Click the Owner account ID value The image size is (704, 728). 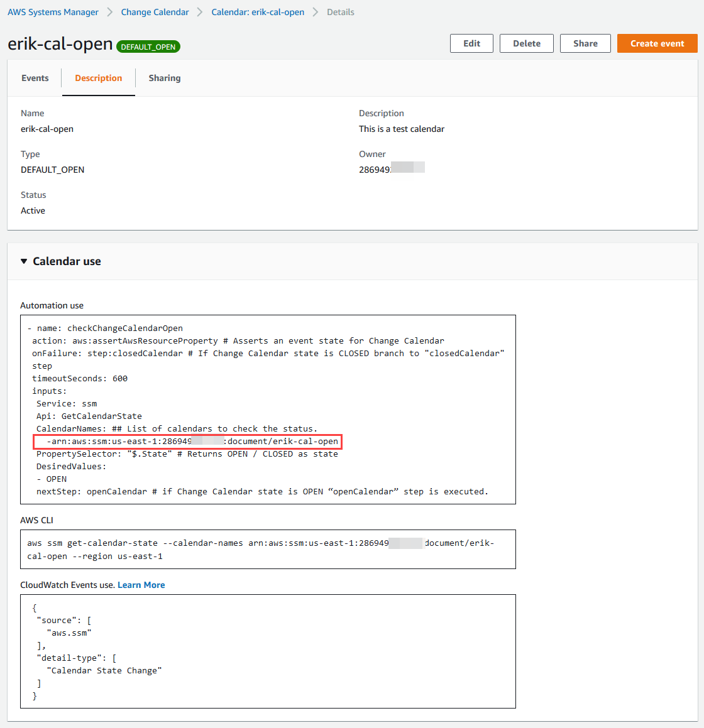392,169
